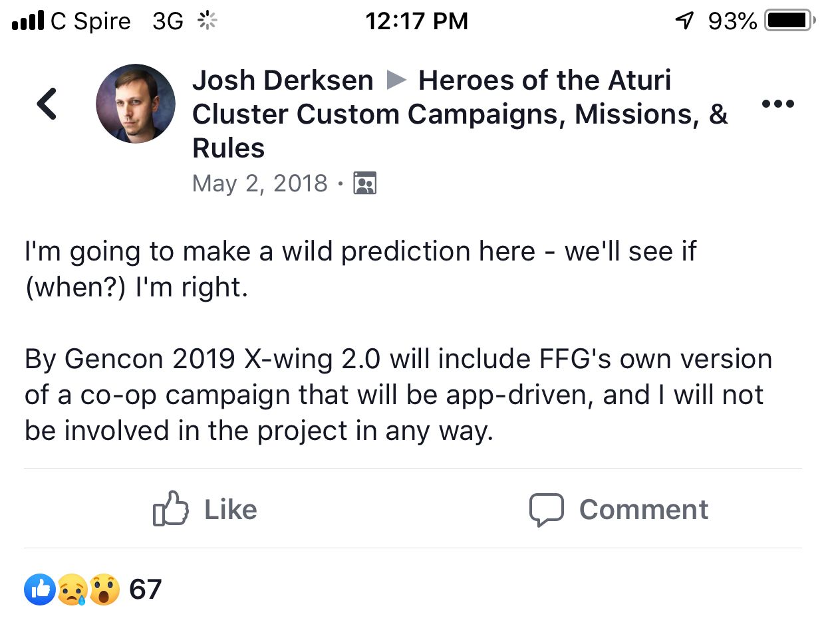Tap the blue like reaction emoji
The height and width of the screenshot is (644, 826).
40,590
